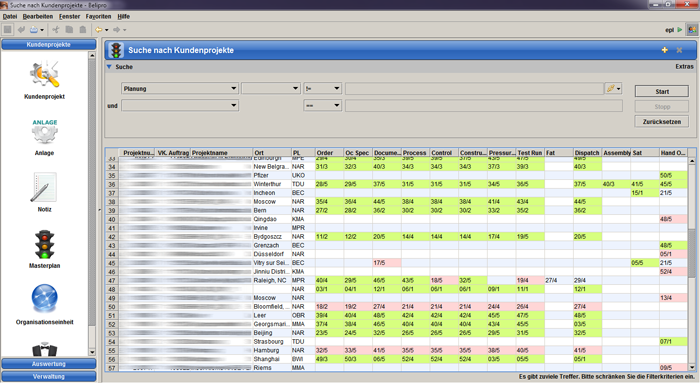
Task: Open the Masterplan traffic light icon
Action: point(44,244)
